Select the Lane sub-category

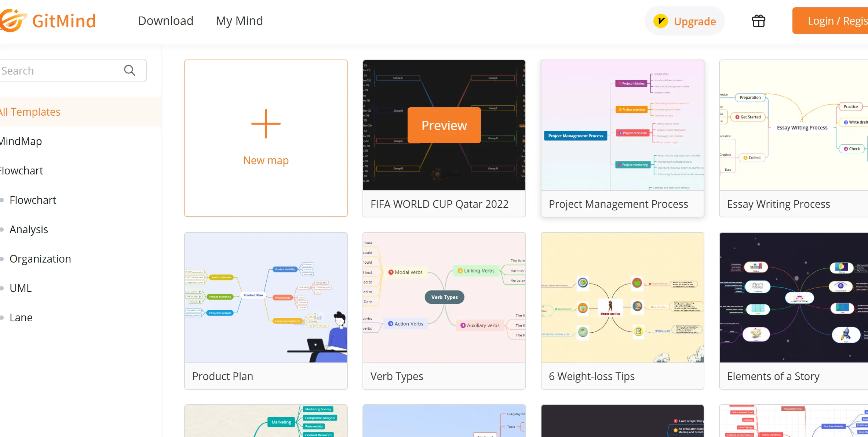21,318
